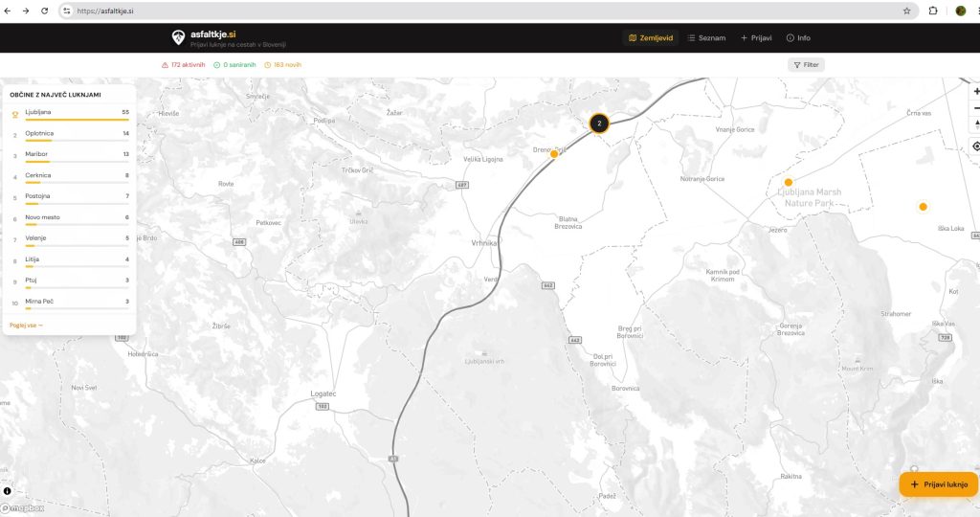The width and height of the screenshot is (980, 517).
Task: Open the Info page
Action: tap(798, 38)
